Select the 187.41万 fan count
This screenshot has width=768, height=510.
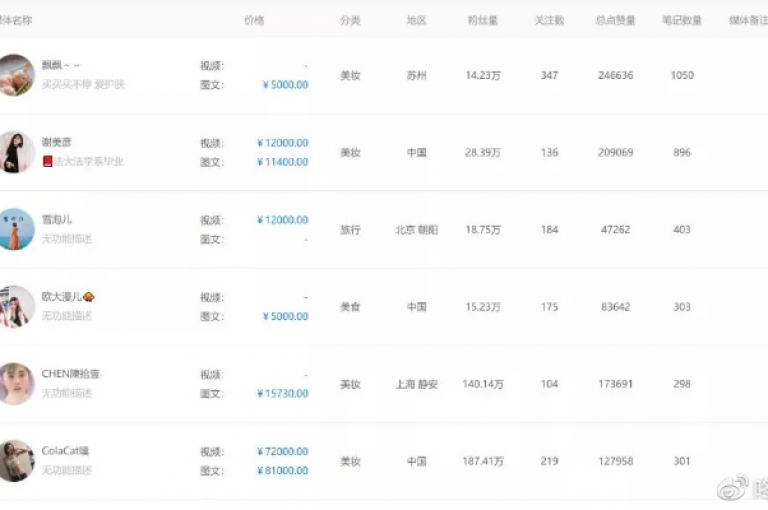[x=483, y=461]
